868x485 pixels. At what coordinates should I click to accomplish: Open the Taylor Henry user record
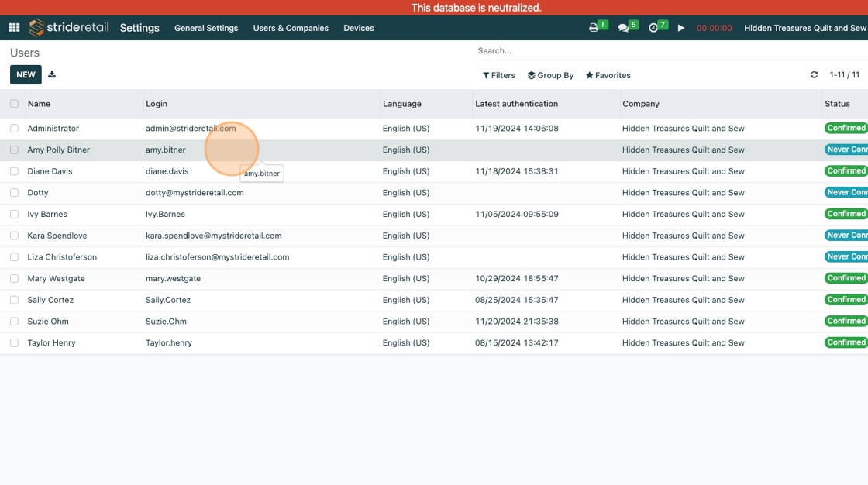(51, 342)
